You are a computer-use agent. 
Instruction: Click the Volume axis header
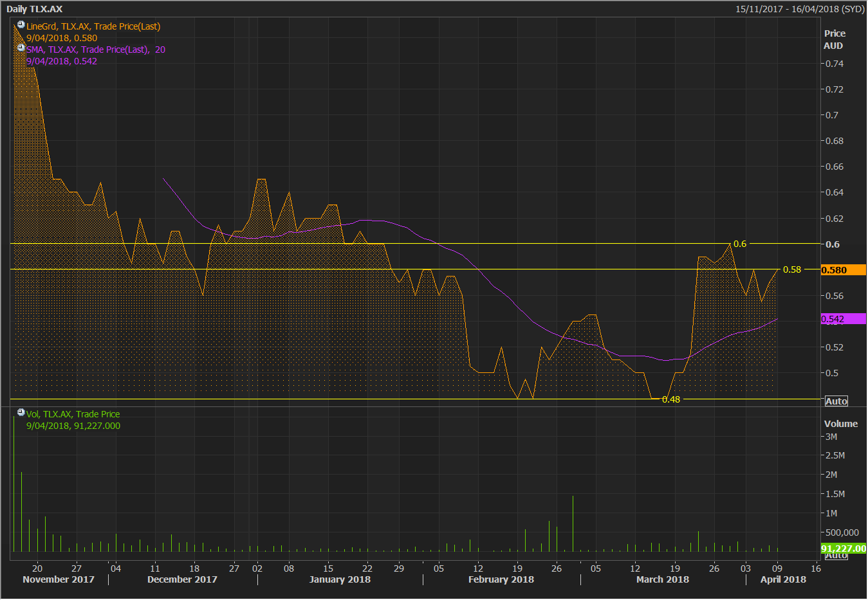click(841, 424)
